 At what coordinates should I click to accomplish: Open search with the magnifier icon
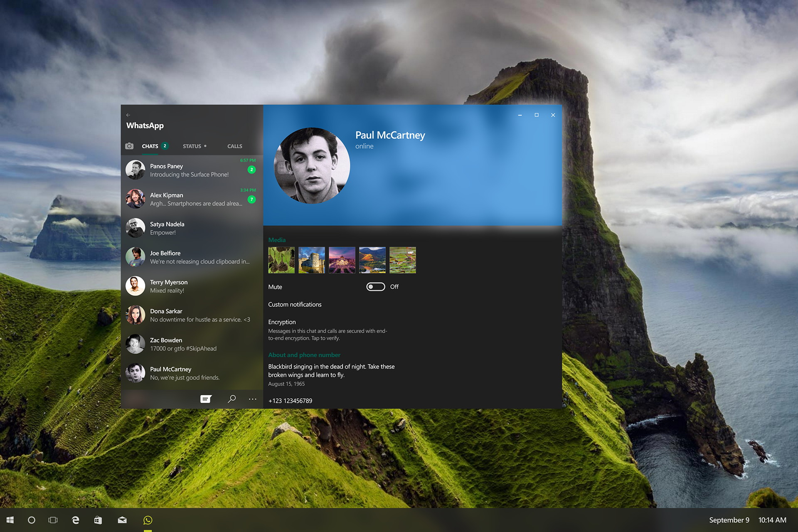232,399
